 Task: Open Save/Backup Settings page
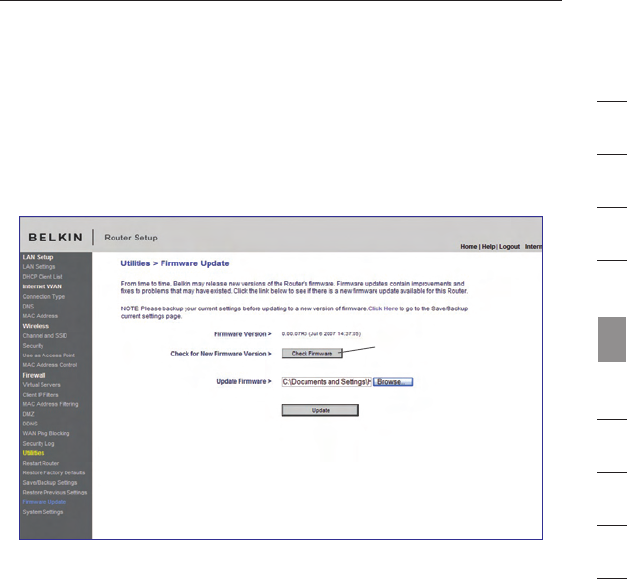(50, 483)
